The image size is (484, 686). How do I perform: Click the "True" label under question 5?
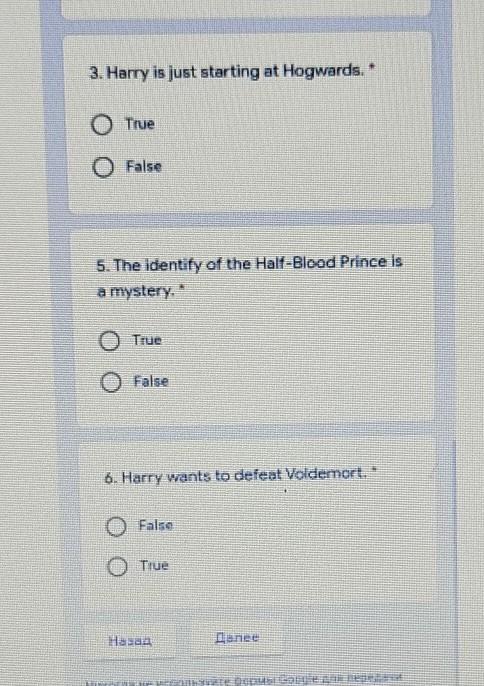[147, 340]
